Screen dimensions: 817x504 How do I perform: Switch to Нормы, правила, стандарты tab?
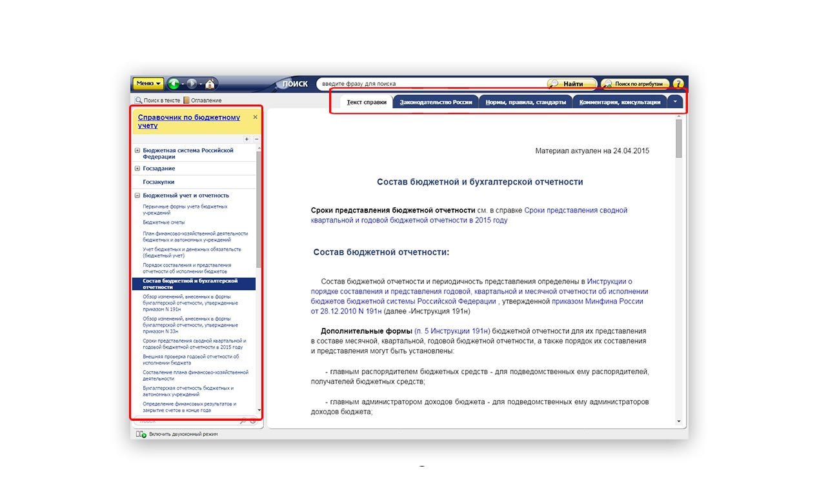[526, 102]
